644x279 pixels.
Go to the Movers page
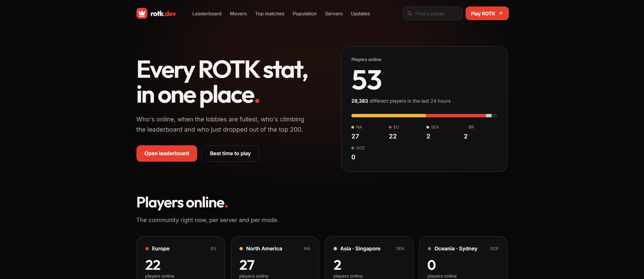238,14
